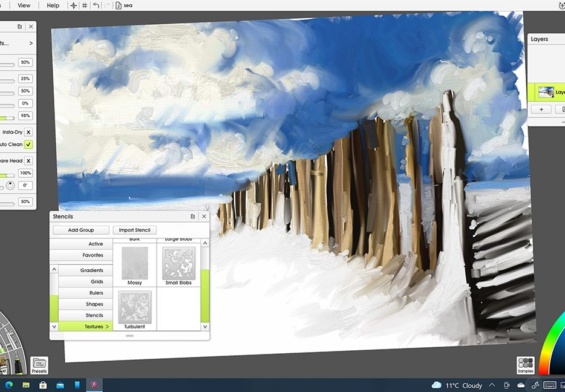Select the Active stencils category

pos(81,244)
